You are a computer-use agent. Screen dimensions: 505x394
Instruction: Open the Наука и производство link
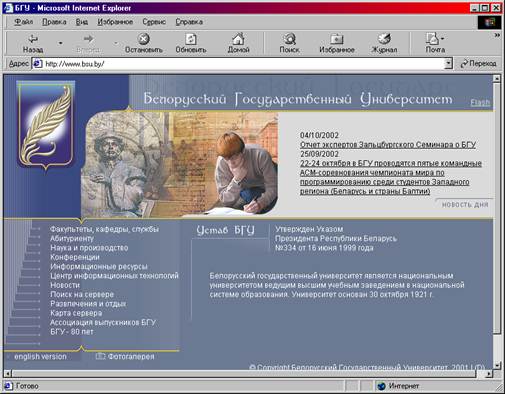89,248
